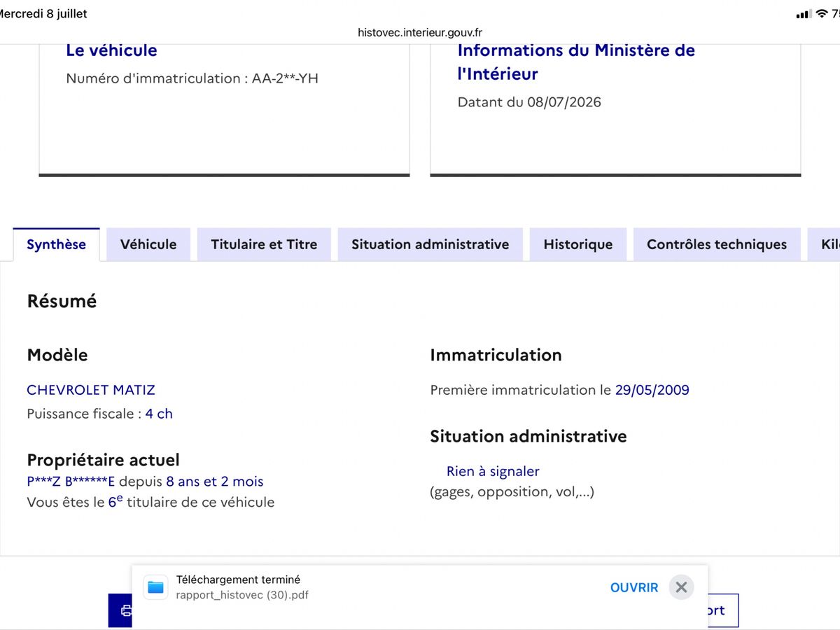Viewport: 840px width, 630px height.
Task: Tap the Wi-Fi status icon
Action: point(822,14)
